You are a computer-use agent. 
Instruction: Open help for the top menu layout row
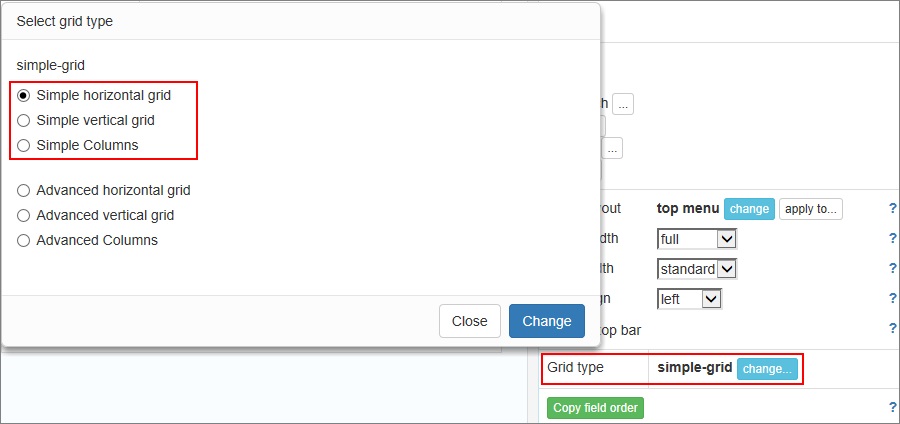[x=892, y=209]
